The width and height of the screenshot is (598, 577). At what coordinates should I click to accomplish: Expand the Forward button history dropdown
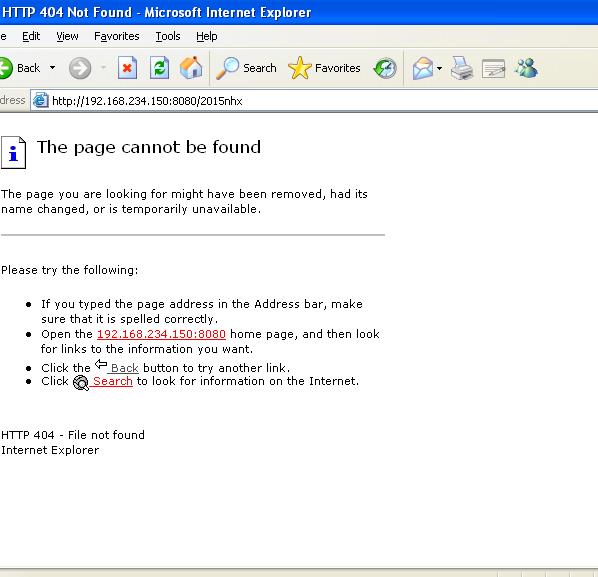pos(103,68)
